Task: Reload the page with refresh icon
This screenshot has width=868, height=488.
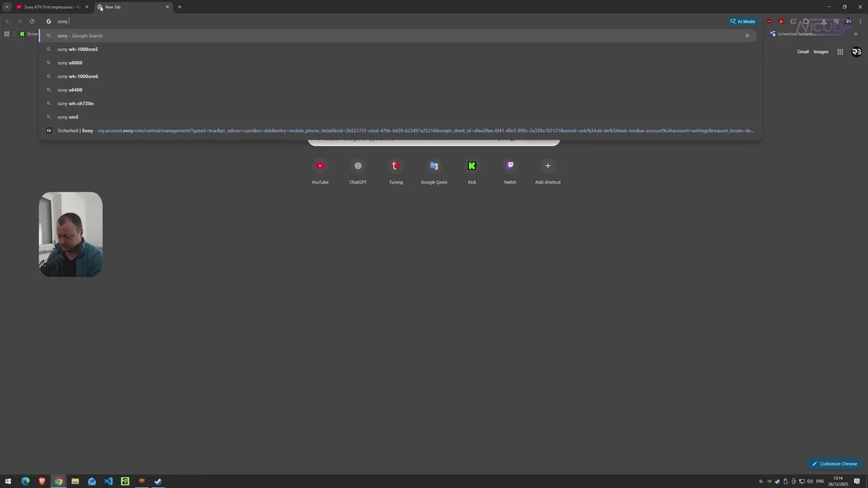Action: coord(32,21)
